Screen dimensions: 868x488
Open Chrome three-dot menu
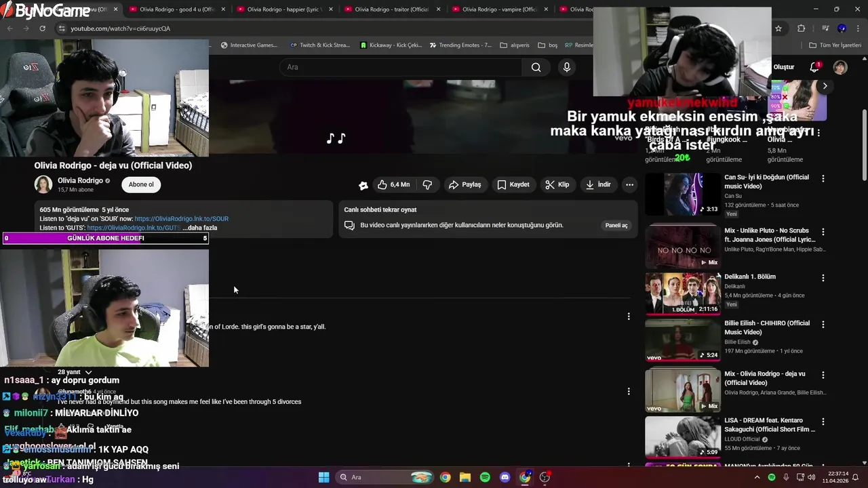pos(859,28)
